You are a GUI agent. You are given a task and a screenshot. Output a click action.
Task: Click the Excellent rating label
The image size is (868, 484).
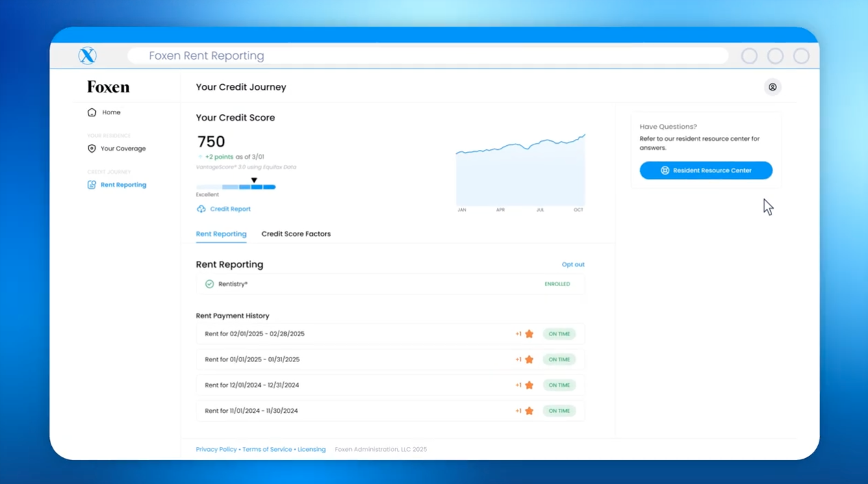pos(207,194)
